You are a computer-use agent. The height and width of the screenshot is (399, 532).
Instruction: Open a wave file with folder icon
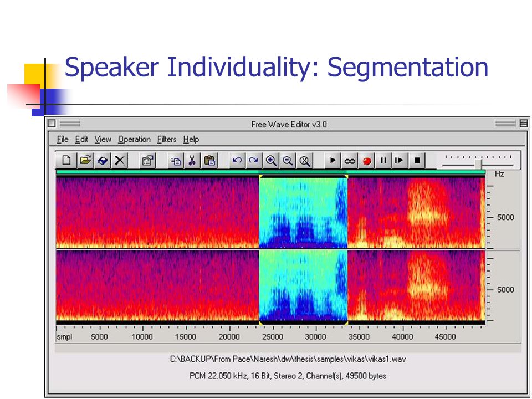[85, 160]
